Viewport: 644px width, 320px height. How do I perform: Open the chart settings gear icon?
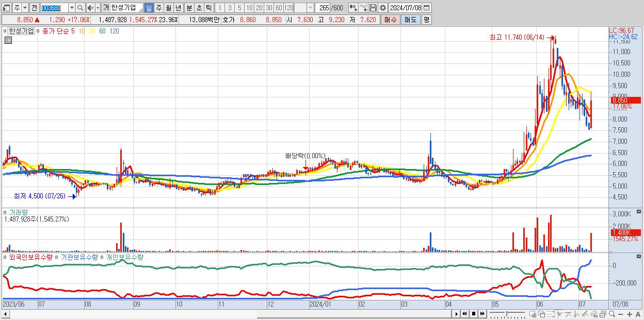pos(382,8)
